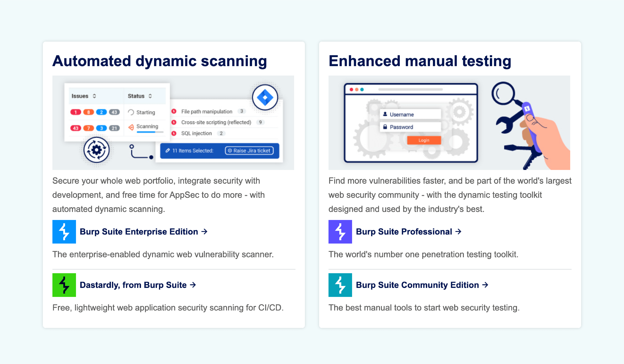The width and height of the screenshot is (624, 364).
Task: Click the arrow after Burp Suite Professional
Action: tap(458, 232)
